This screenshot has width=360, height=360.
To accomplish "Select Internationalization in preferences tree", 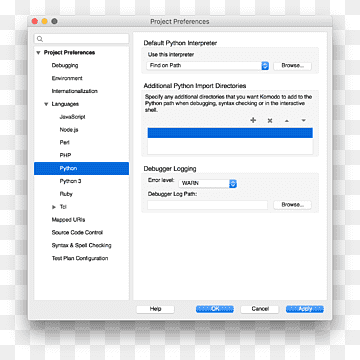I will [74, 91].
